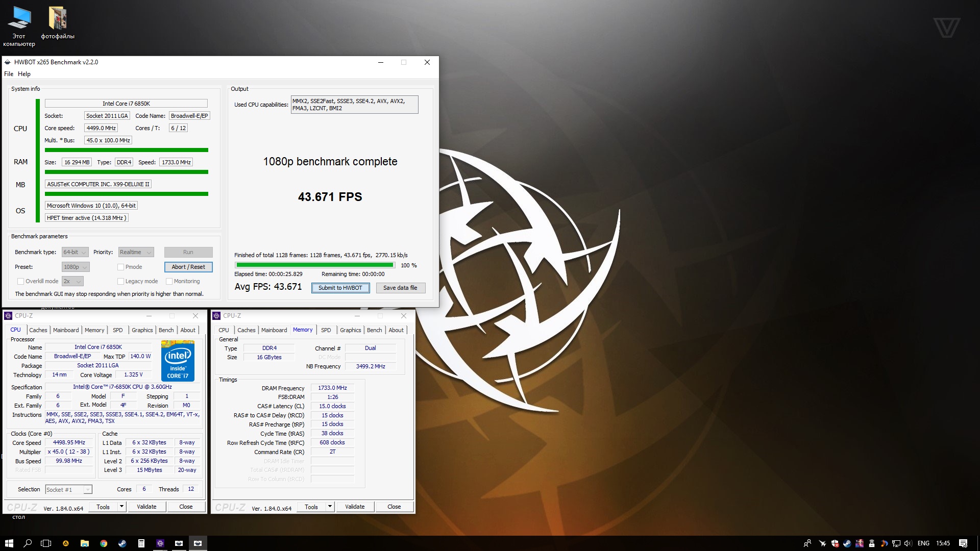Open the network status tray icon
This screenshot has width=980, height=551.
(x=896, y=543)
